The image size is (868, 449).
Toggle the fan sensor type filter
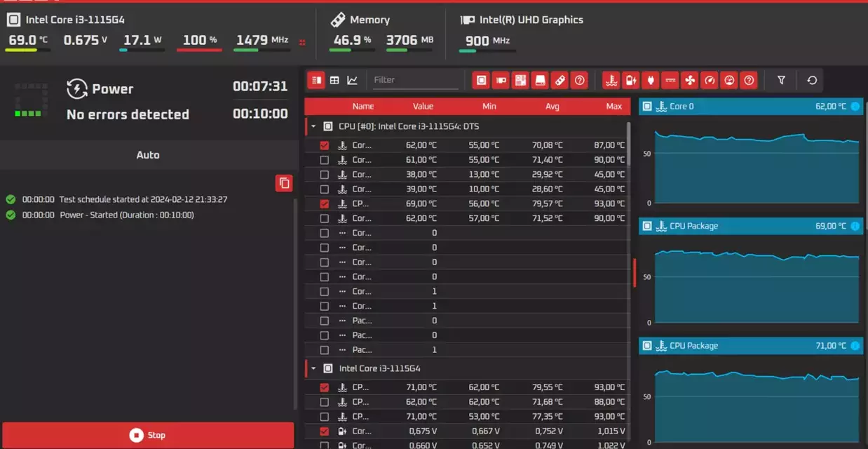click(x=690, y=80)
